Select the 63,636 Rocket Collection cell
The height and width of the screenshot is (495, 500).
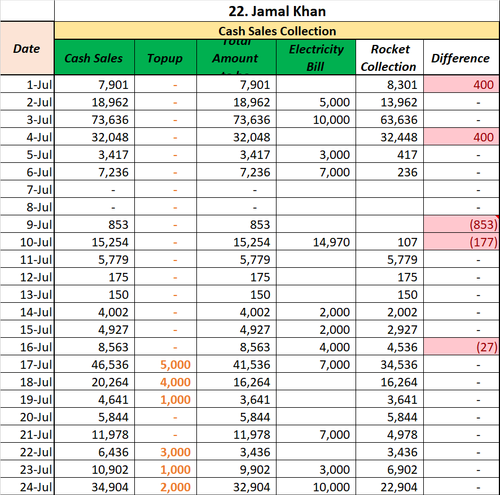[389, 119]
